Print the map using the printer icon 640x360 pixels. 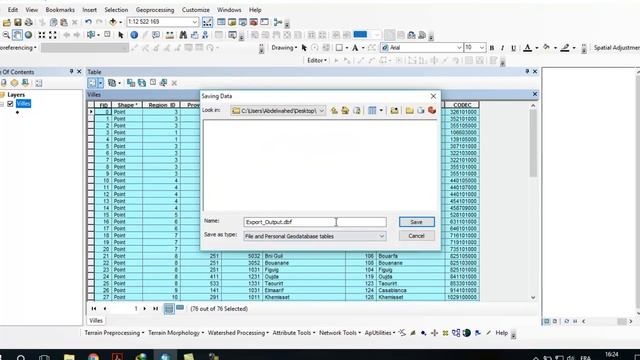click(29, 22)
